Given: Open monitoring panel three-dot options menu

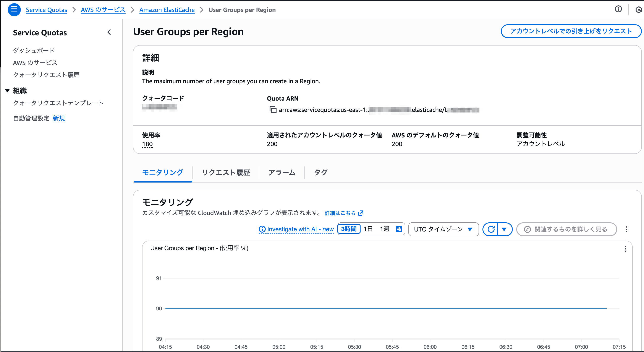Looking at the screenshot, I should pyautogui.click(x=626, y=229).
